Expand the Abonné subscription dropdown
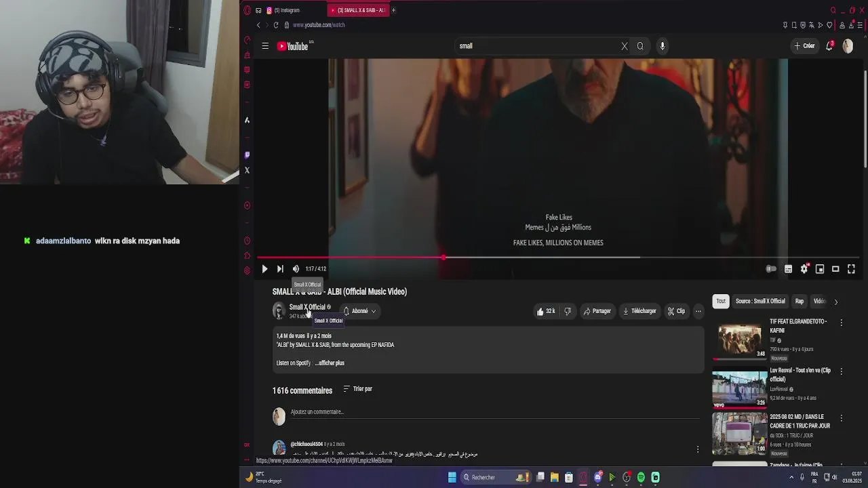 [359, 311]
